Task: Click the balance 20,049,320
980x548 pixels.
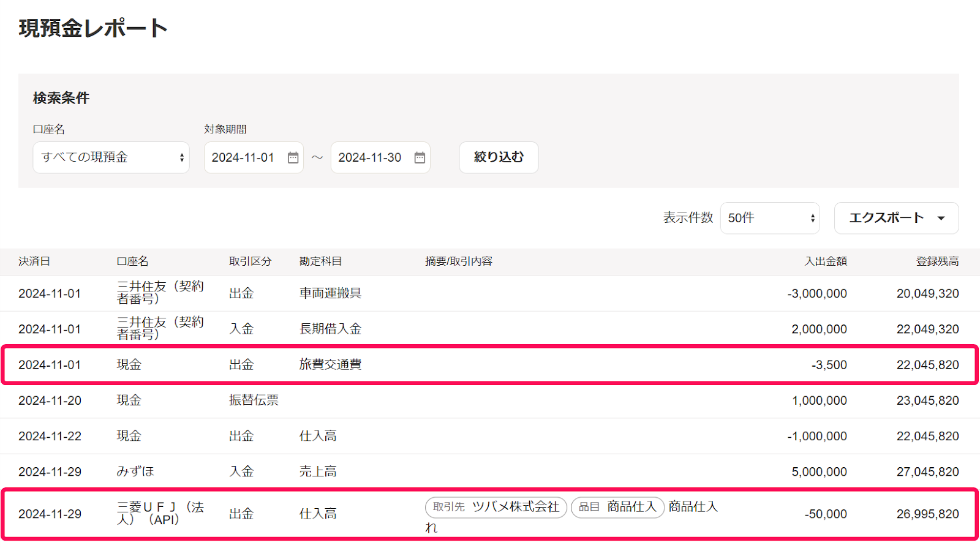Action: pyautogui.click(x=927, y=293)
